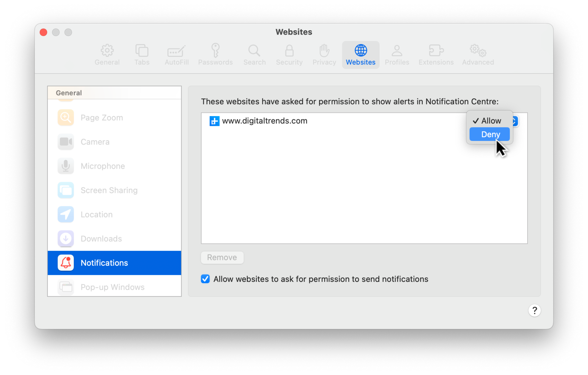Open Passwords key icon pane

(x=215, y=55)
